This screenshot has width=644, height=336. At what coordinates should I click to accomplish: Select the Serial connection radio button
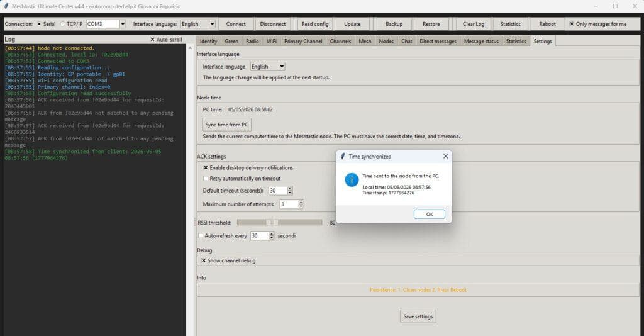pyautogui.click(x=40, y=24)
